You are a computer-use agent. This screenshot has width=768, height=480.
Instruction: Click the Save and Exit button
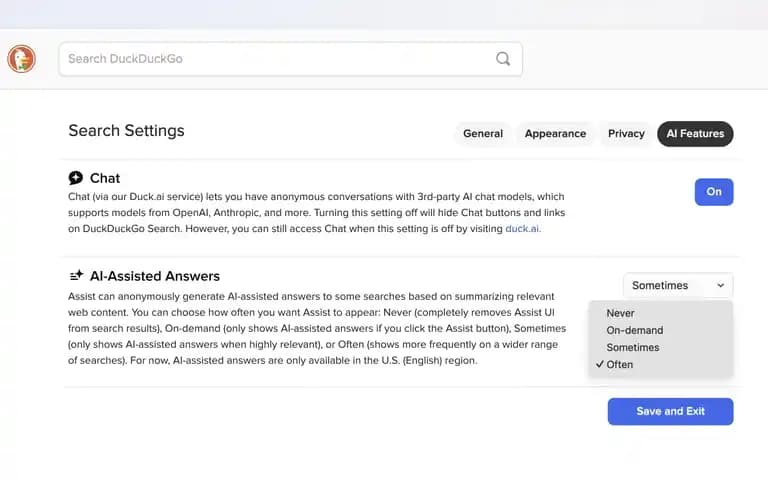point(671,411)
